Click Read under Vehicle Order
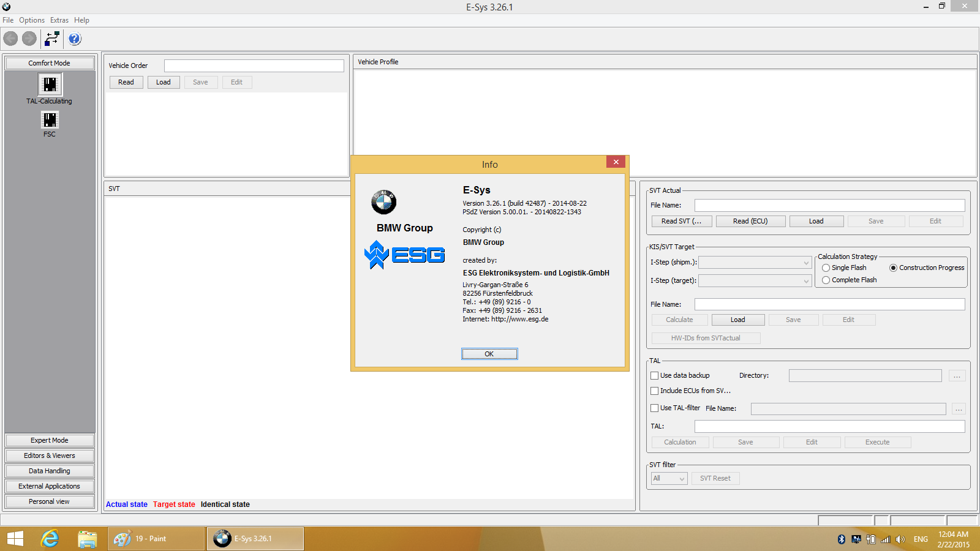 126,82
